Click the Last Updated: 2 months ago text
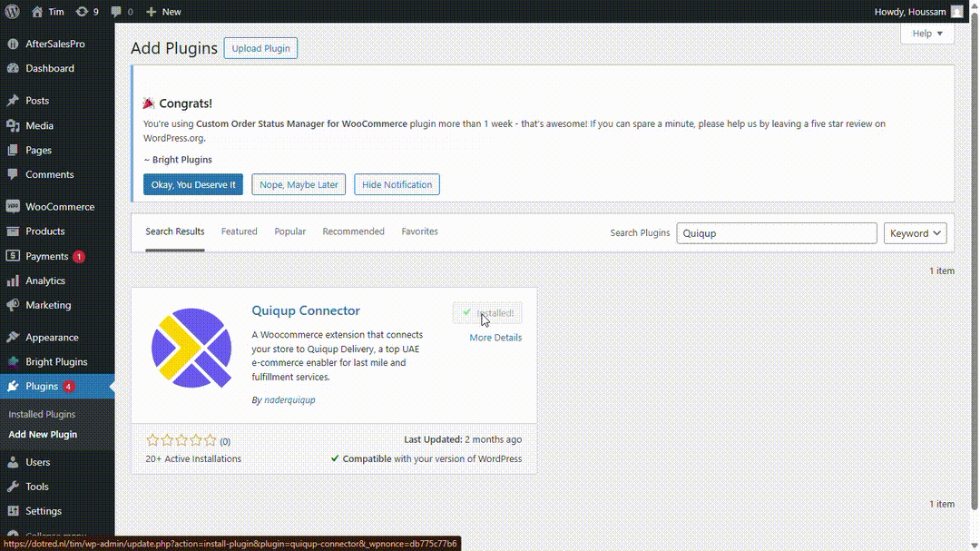This screenshot has width=980, height=551. tap(463, 439)
